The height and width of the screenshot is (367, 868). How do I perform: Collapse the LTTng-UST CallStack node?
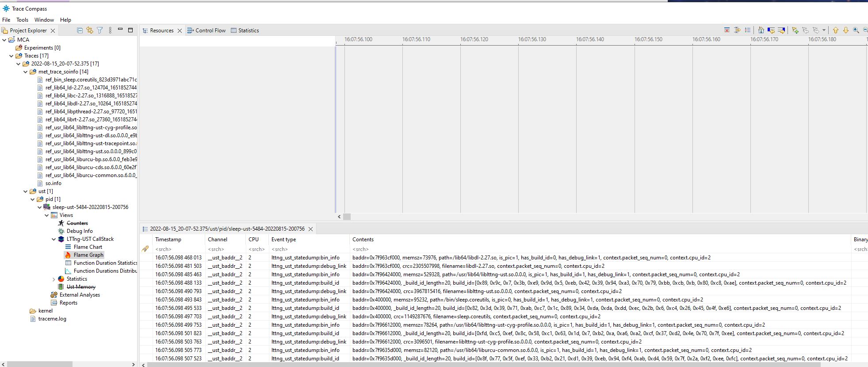tap(54, 239)
